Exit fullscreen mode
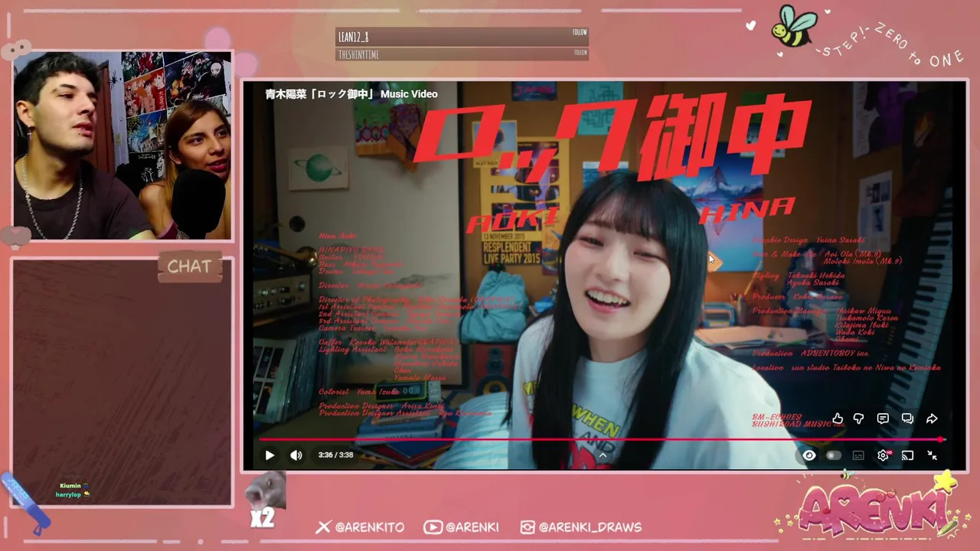 click(x=932, y=455)
